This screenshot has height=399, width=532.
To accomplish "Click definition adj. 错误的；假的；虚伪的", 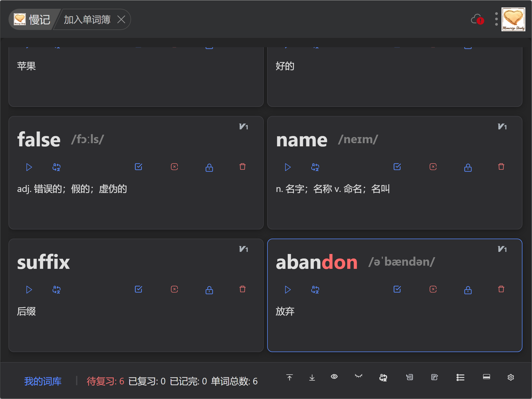I will tap(72, 189).
